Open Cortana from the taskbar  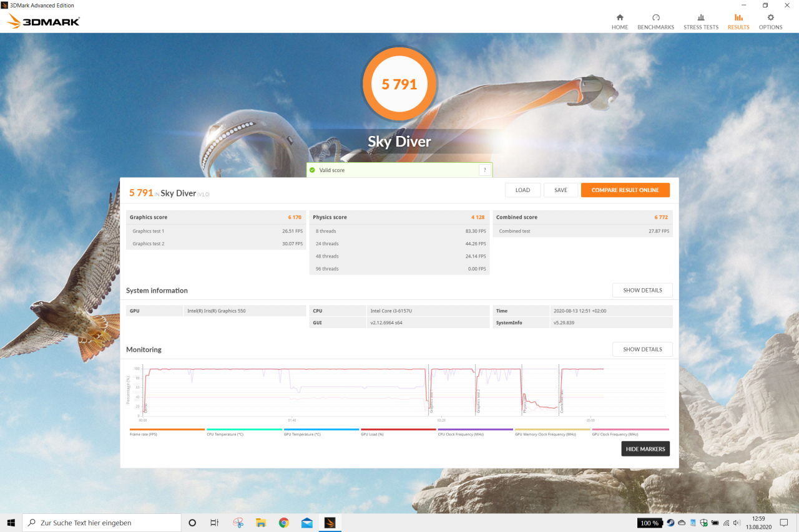tap(192, 523)
